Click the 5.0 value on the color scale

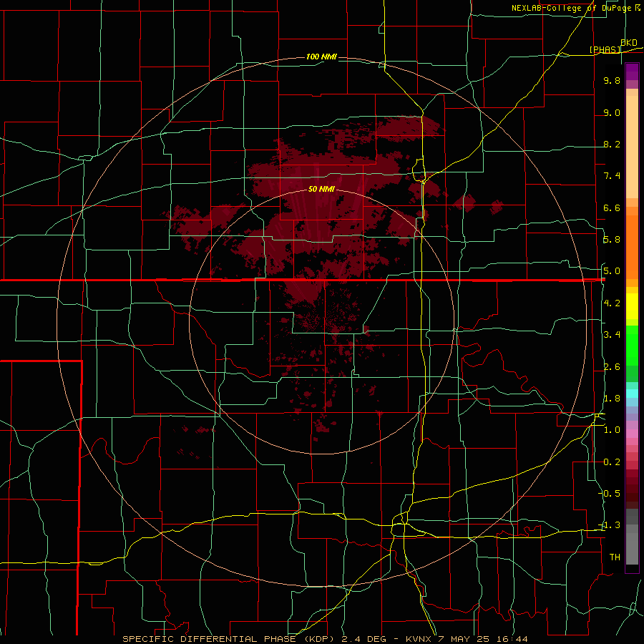click(612, 271)
